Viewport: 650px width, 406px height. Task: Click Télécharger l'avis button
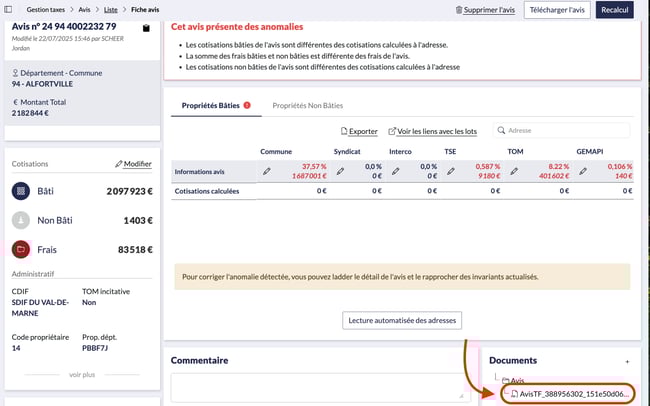click(x=556, y=9)
